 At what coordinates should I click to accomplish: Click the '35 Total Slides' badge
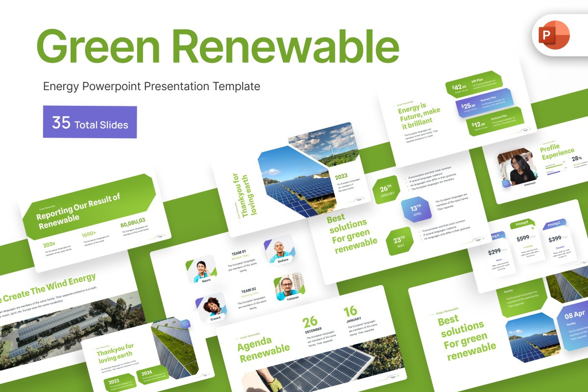tap(90, 122)
